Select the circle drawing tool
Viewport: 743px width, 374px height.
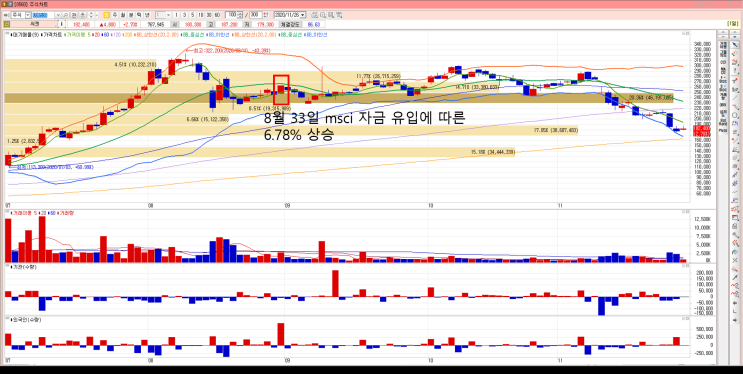click(735, 115)
